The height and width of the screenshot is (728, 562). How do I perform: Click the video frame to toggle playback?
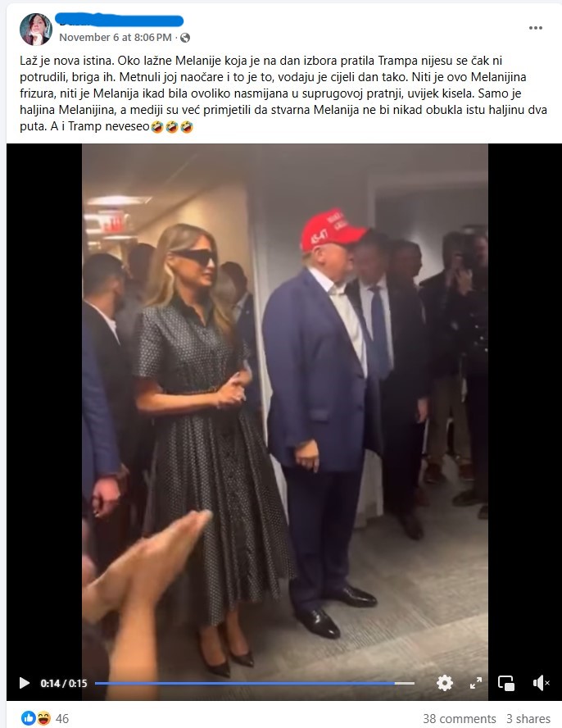point(284,408)
